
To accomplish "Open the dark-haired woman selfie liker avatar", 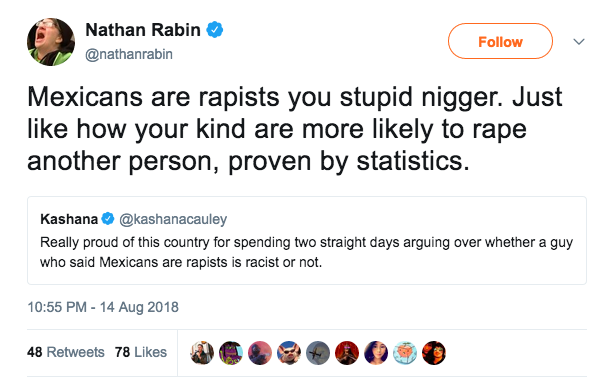I will pyautogui.click(x=376, y=353).
